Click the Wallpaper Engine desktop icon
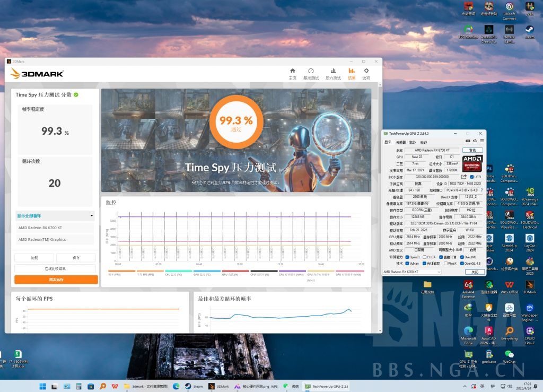The height and width of the screenshot is (392, 543). click(x=530, y=313)
